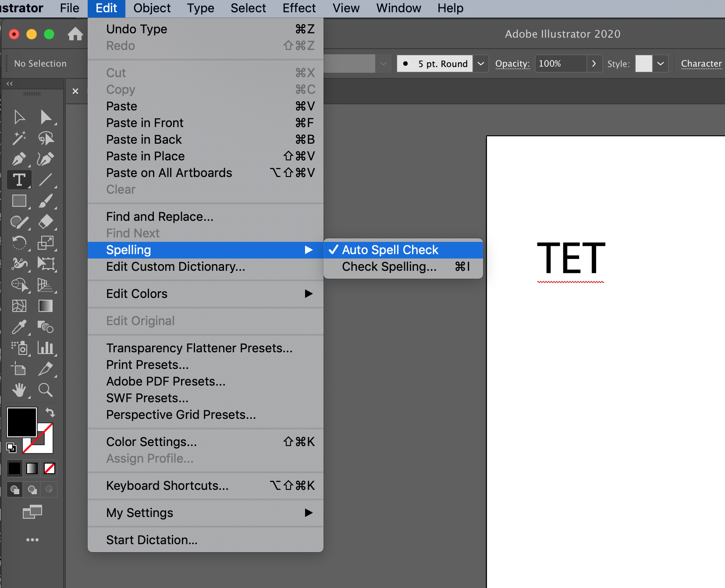Open the Character panel
725x588 pixels.
tap(701, 64)
